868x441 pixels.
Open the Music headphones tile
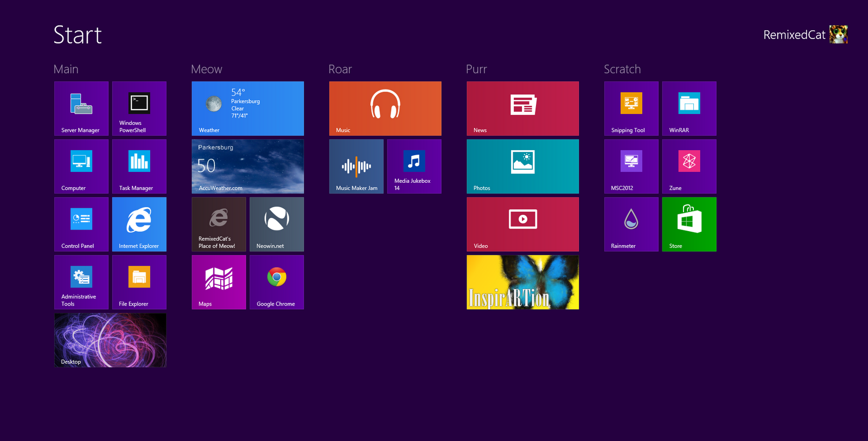385,108
